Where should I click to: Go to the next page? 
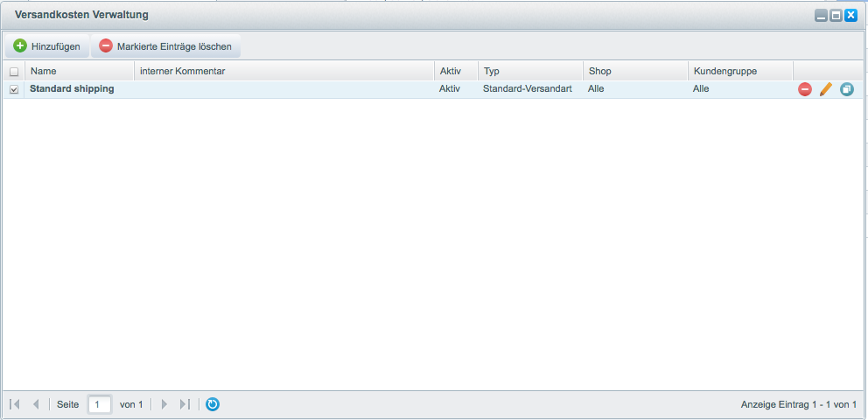(x=164, y=404)
